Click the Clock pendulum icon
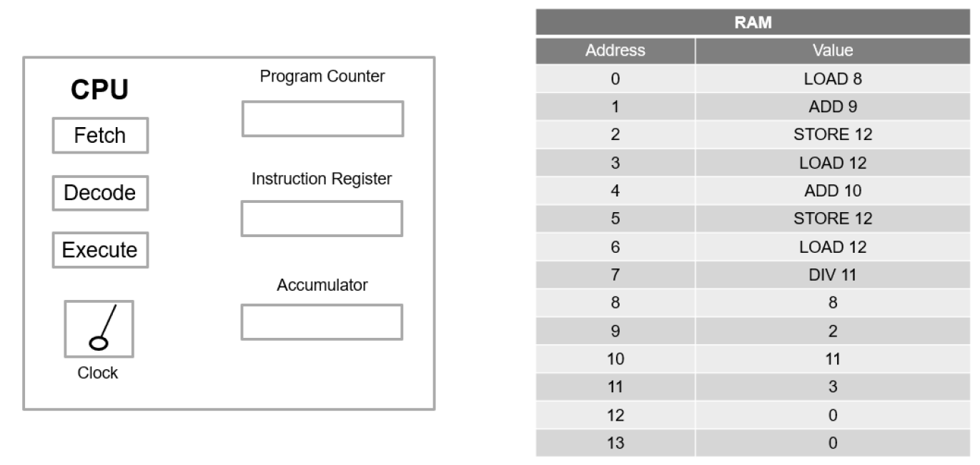Viewport: 980px width, 465px height. pos(99,329)
